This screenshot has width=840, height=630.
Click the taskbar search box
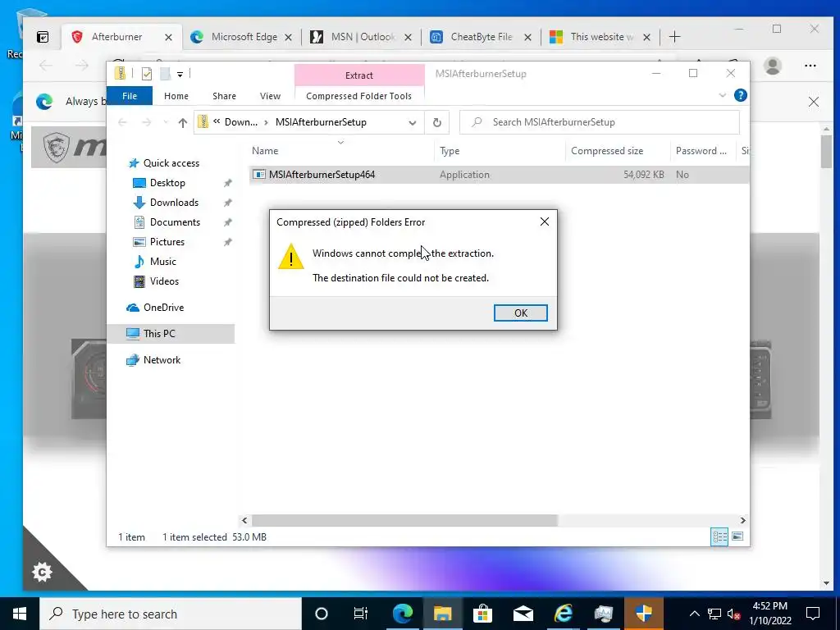(x=171, y=614)
